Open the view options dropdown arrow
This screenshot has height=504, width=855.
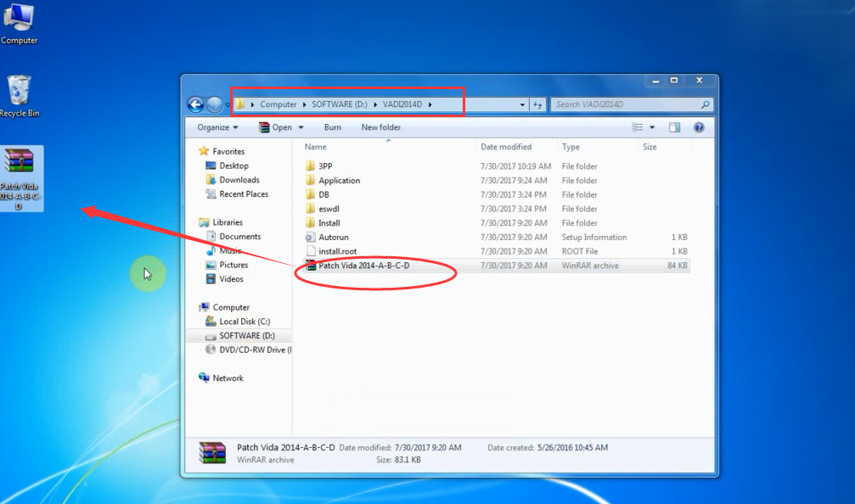pyautogui.click(x=651, y=127)
